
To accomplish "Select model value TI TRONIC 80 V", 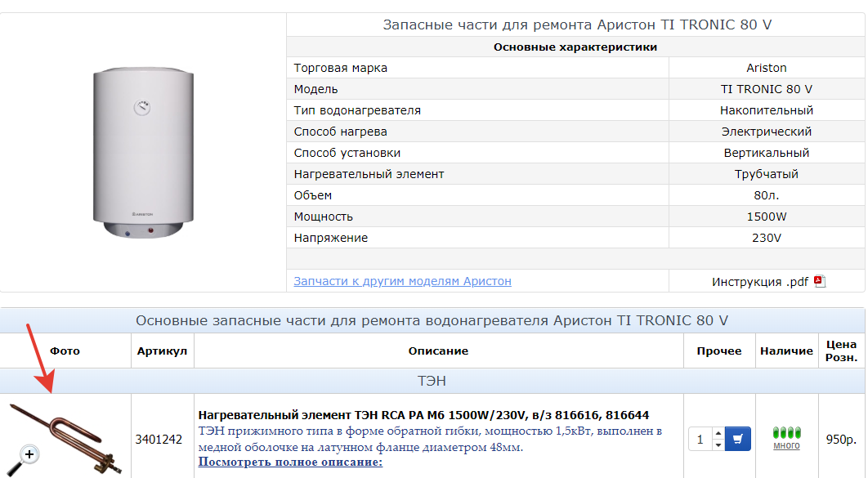I will (x=766, y=89).
